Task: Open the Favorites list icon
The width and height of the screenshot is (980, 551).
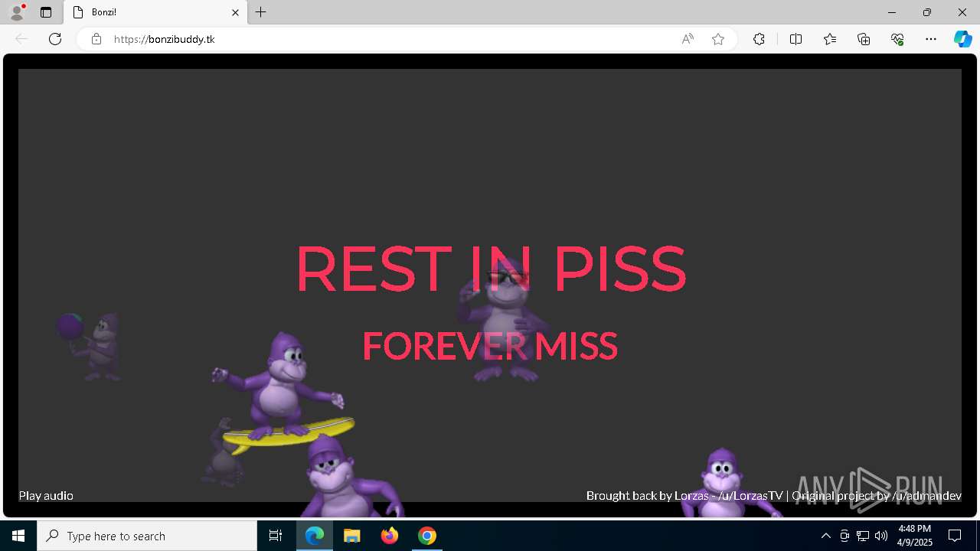Action: click(830, 39)
